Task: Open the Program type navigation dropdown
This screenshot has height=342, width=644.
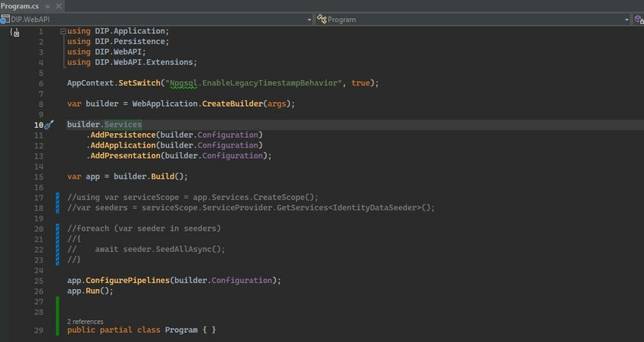Action: pos(627,20)
